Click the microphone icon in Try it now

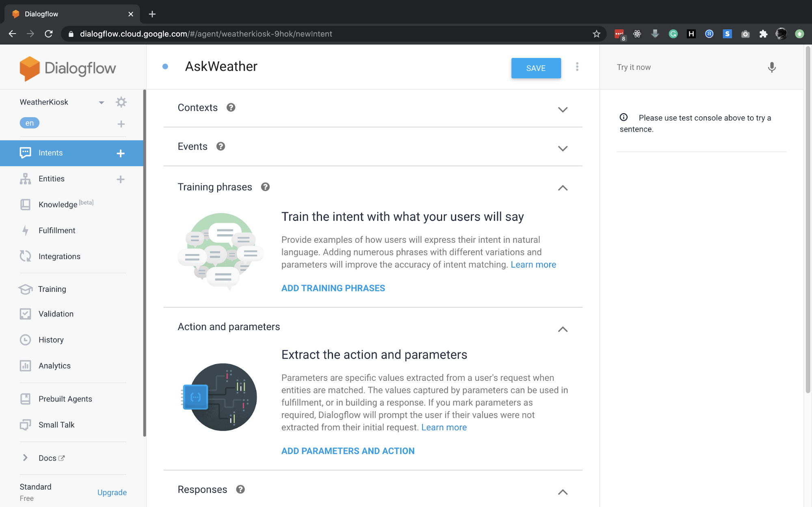coord(771,67)
